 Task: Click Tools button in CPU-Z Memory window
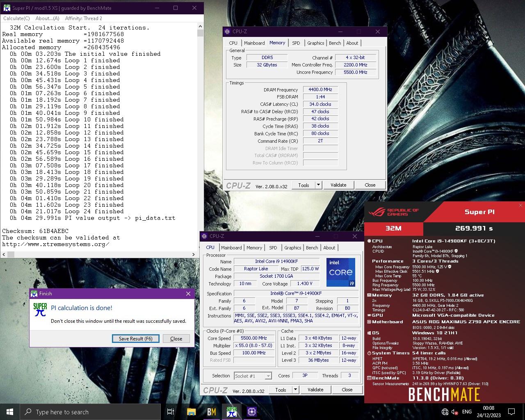[304, 185]
